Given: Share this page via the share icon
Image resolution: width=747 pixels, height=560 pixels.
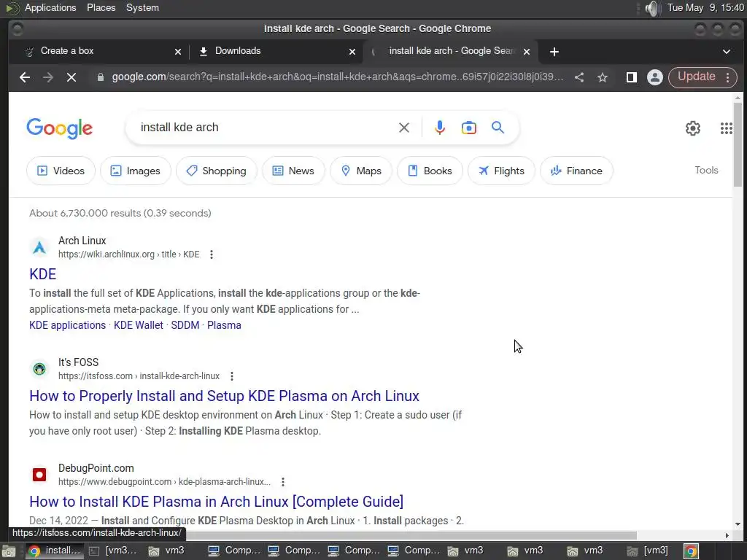Looking at the screenshot, I should tap(579, 77).
